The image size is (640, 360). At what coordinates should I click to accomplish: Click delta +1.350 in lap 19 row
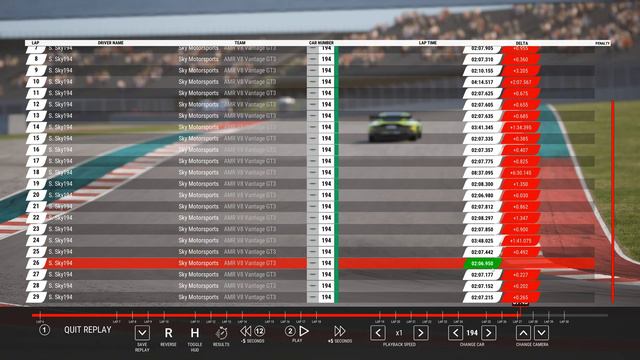tap(520, 184)
